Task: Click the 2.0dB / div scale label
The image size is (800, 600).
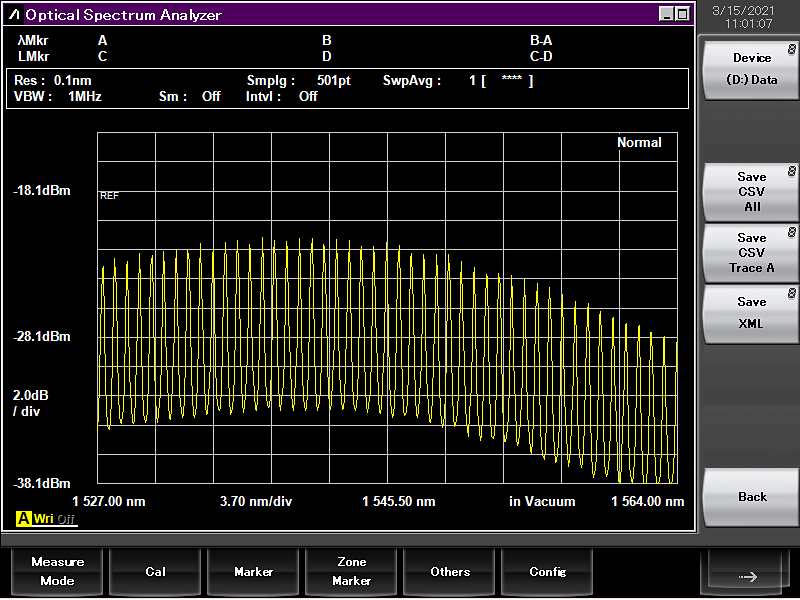Action: coord(31,404)
